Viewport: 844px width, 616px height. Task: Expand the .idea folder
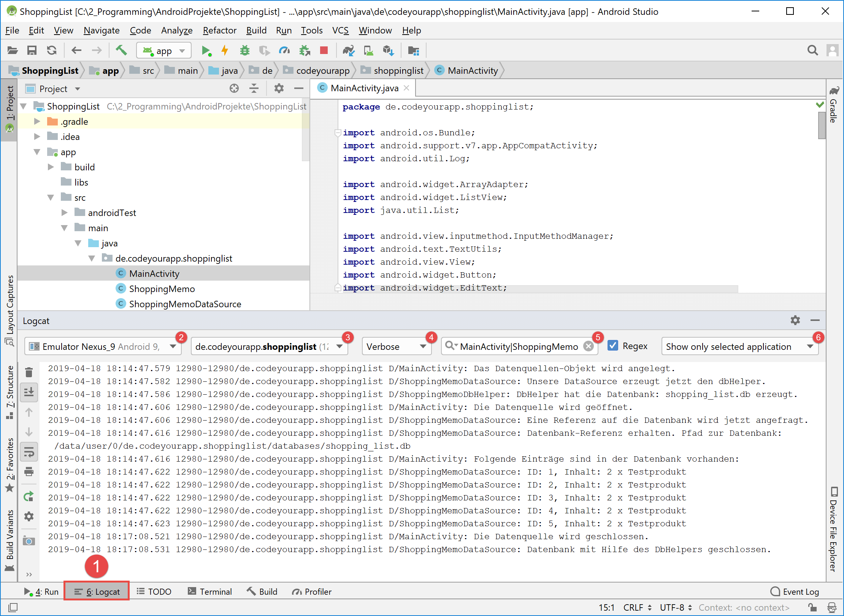[x=37, y=137]
